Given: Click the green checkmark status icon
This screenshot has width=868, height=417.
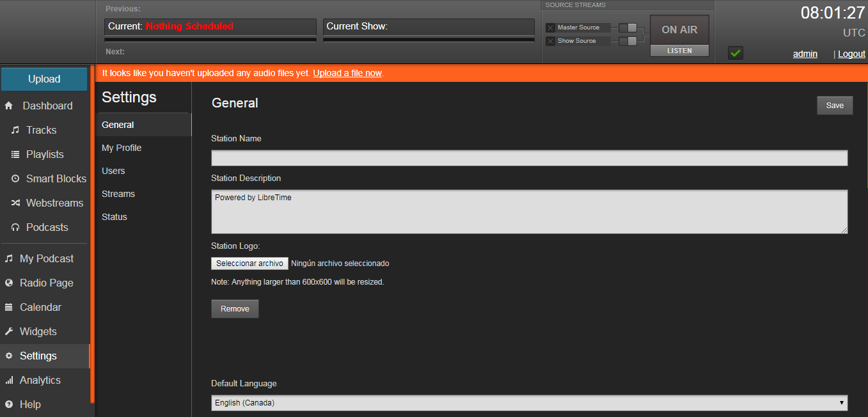Looking at the screenshot, I should 736,53.
